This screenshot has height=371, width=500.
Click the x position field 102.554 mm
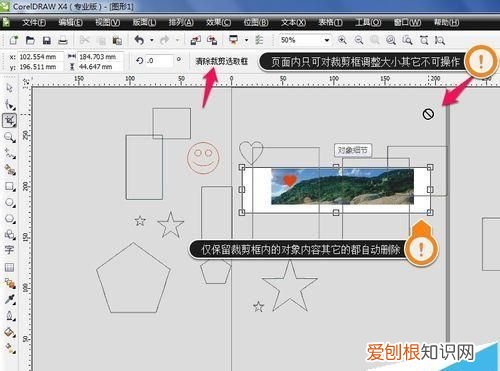(x=40, y=57)
